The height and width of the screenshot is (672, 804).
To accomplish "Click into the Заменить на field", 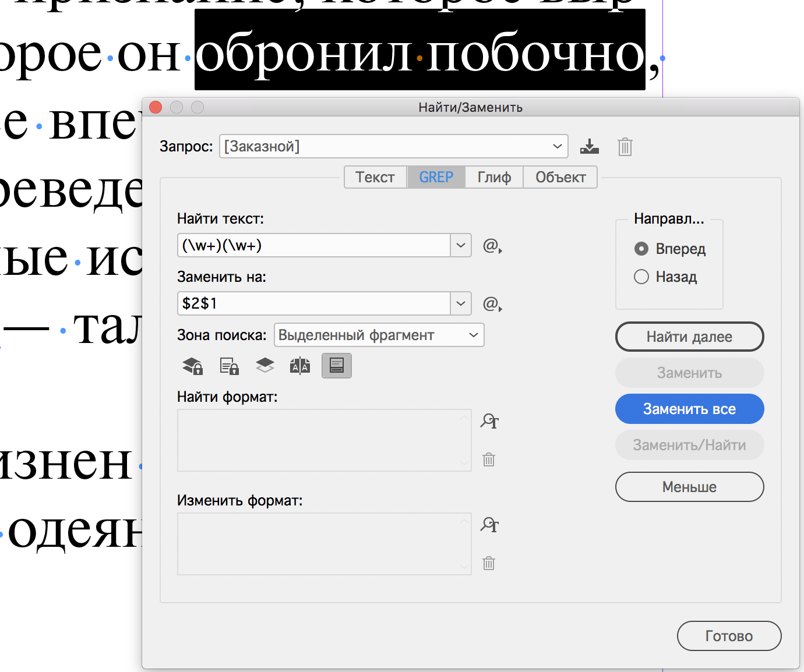I will click(313, 303).
